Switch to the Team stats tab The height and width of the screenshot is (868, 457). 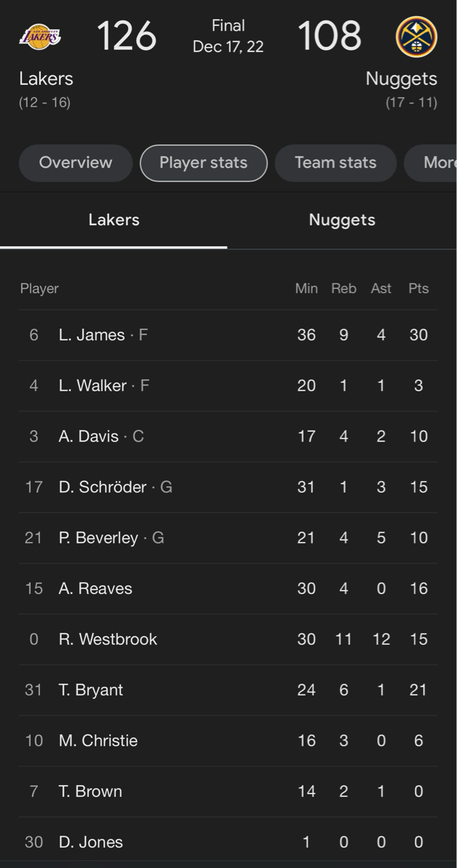tap(335, 163)
